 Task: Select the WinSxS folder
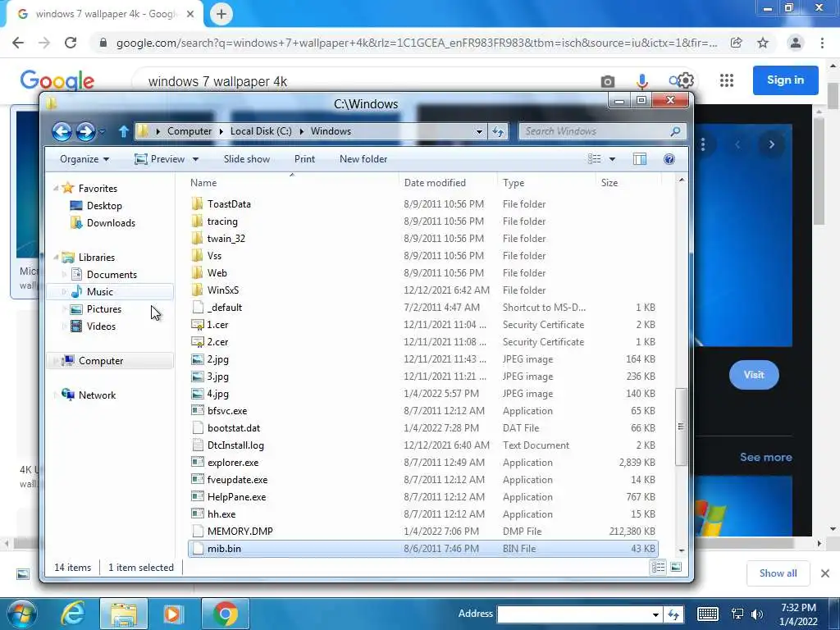point(223,290)
